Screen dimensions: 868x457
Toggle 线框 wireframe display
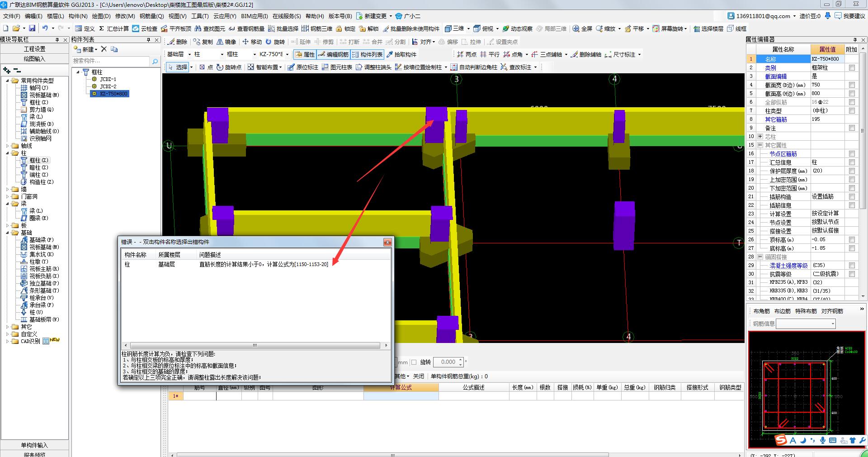tap(737, 29)
